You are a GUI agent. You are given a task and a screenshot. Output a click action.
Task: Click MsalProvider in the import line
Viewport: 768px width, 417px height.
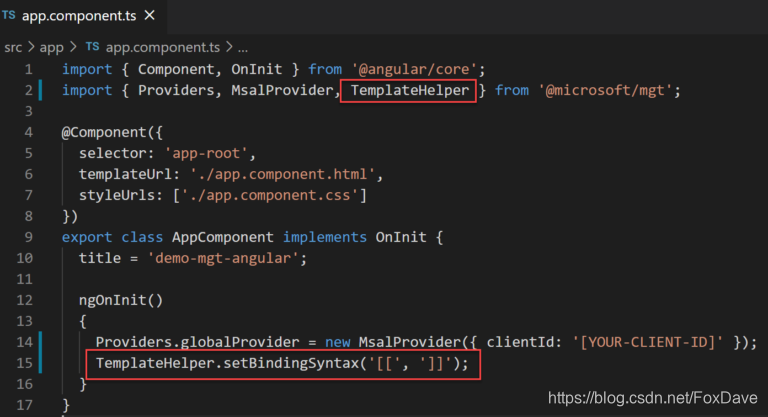pos(282,90)
